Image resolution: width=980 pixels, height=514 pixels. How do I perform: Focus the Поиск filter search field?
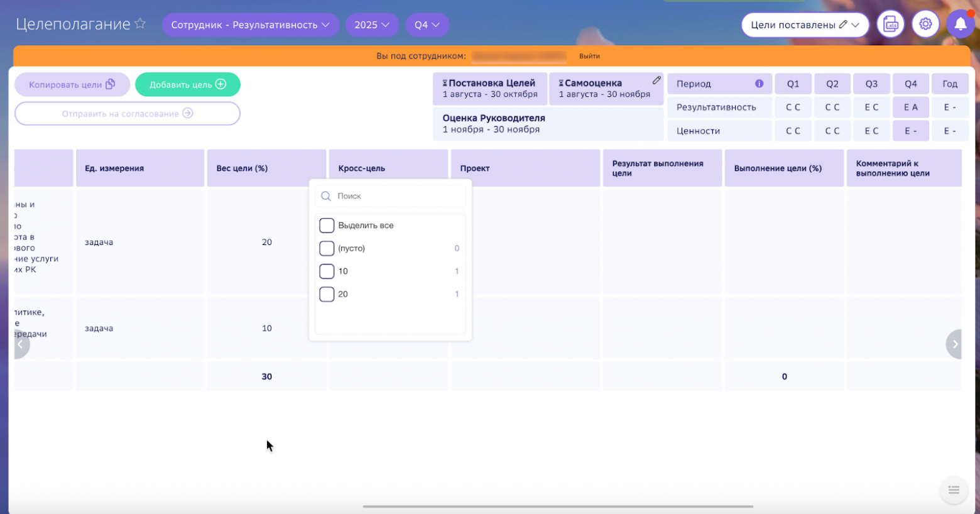pyautogui.click(x=397, y=196)
